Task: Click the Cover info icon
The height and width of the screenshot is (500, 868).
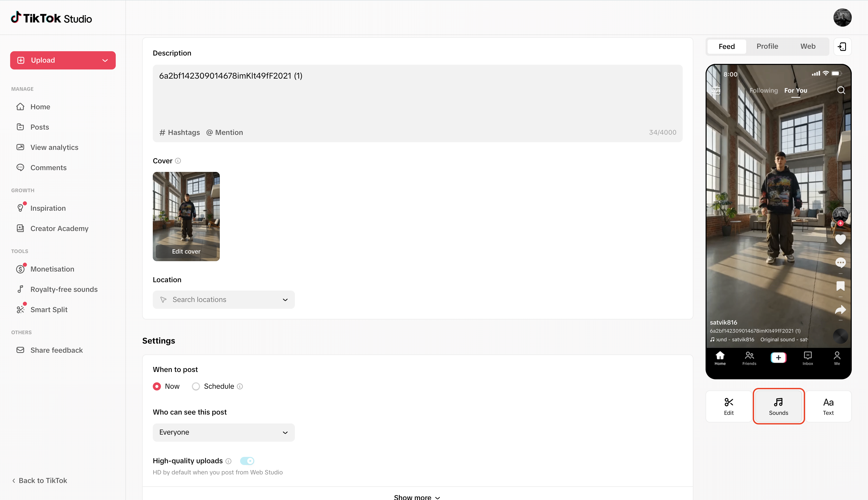Action: tap(178, 161)
